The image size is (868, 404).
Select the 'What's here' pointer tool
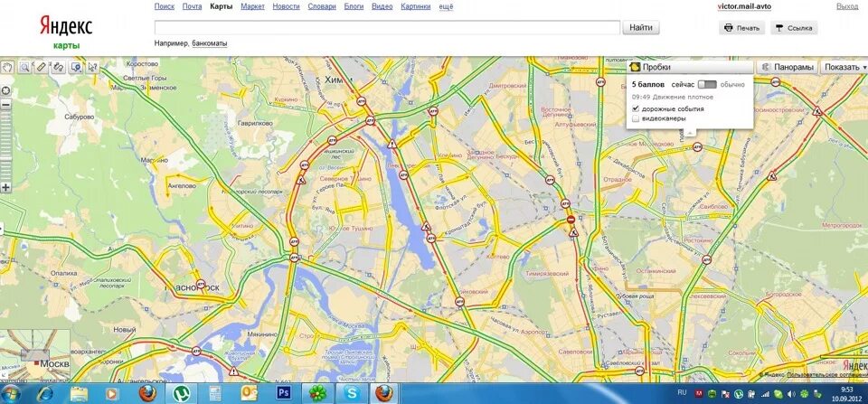click(92, 67)
